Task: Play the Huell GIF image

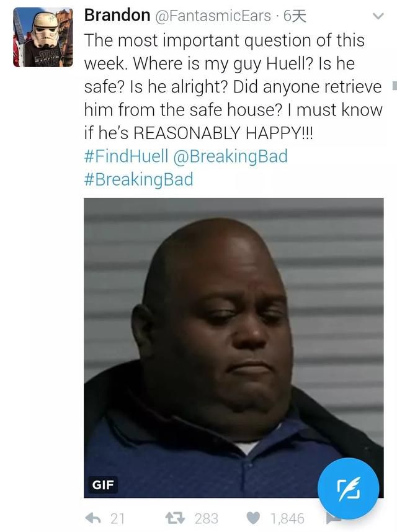Action: pyautogui.click(x=234, y=348)
